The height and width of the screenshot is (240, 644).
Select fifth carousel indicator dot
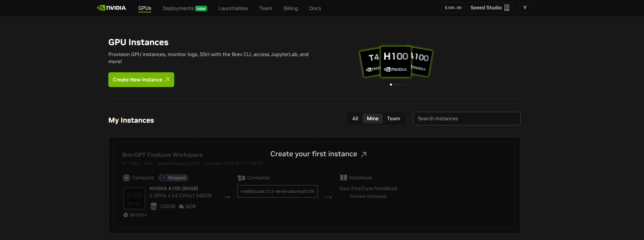(405, 84)
